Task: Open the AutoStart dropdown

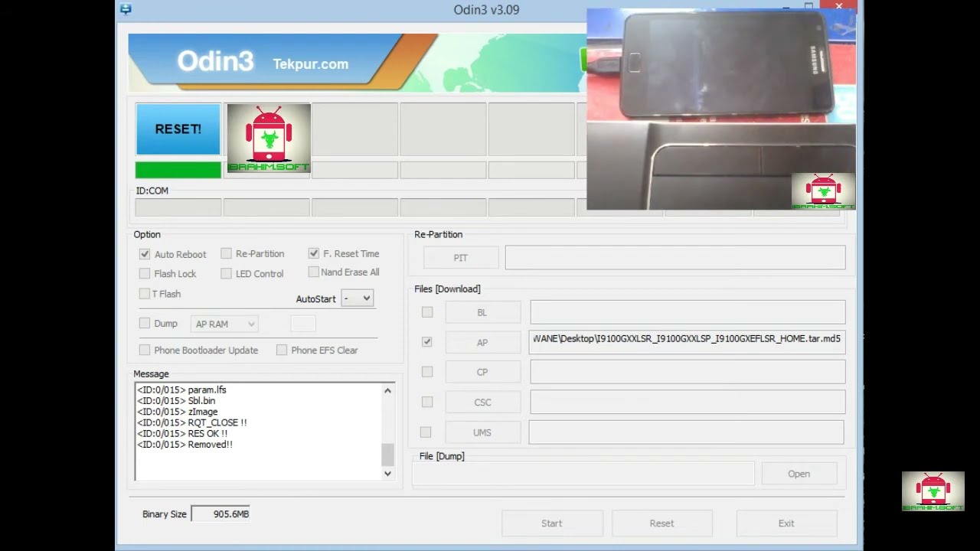Action: pos(358,298)
